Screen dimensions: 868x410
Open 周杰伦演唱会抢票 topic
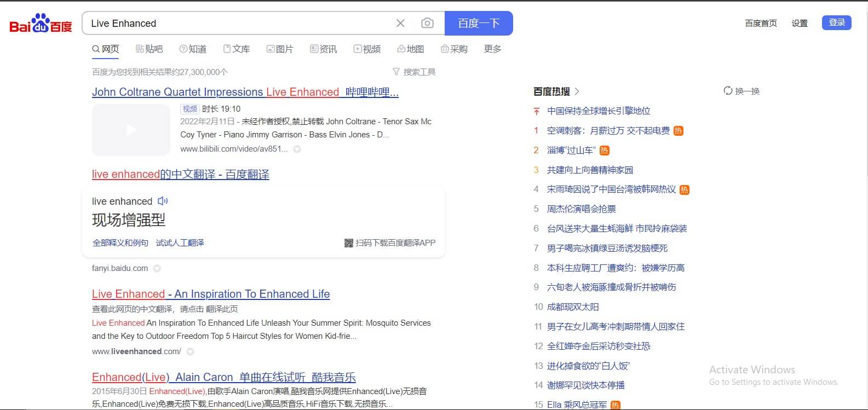[x=582, y=209]
